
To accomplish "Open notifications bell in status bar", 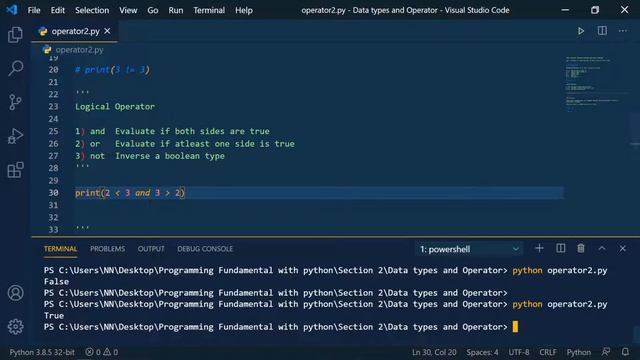I will click(x=625, y=352).
